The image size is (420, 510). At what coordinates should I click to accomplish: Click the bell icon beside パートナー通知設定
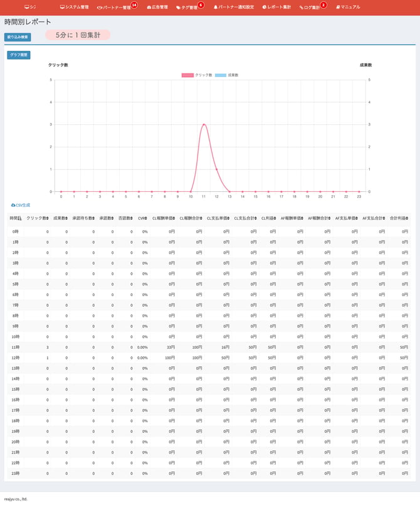(x=216, y=8)
